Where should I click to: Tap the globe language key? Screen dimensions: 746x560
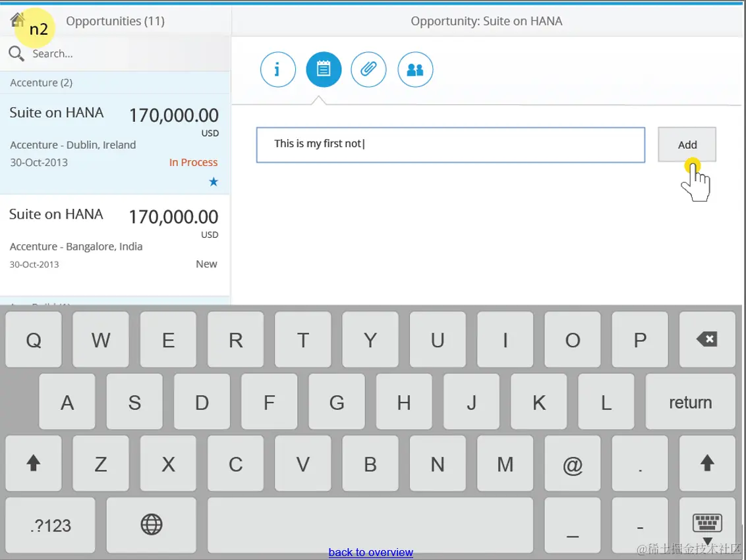152,525
